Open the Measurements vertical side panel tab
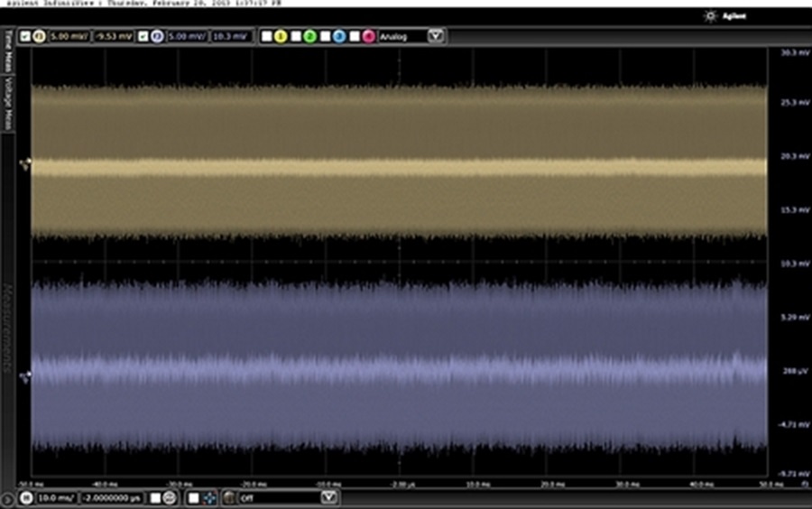 coord(7,328)
